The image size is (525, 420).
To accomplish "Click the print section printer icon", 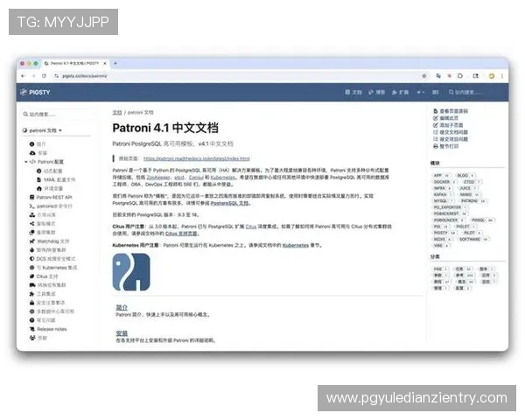I will click(435, 146).
